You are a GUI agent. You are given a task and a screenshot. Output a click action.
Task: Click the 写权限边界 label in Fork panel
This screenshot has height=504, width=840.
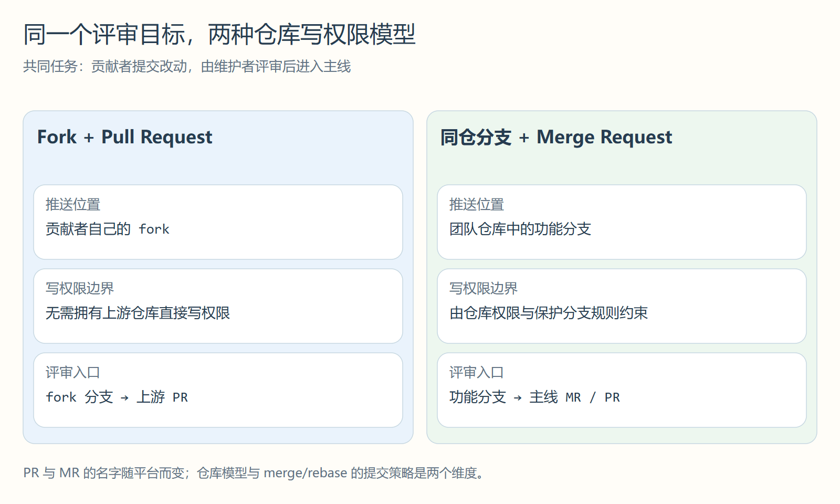(x=80, y=288)
